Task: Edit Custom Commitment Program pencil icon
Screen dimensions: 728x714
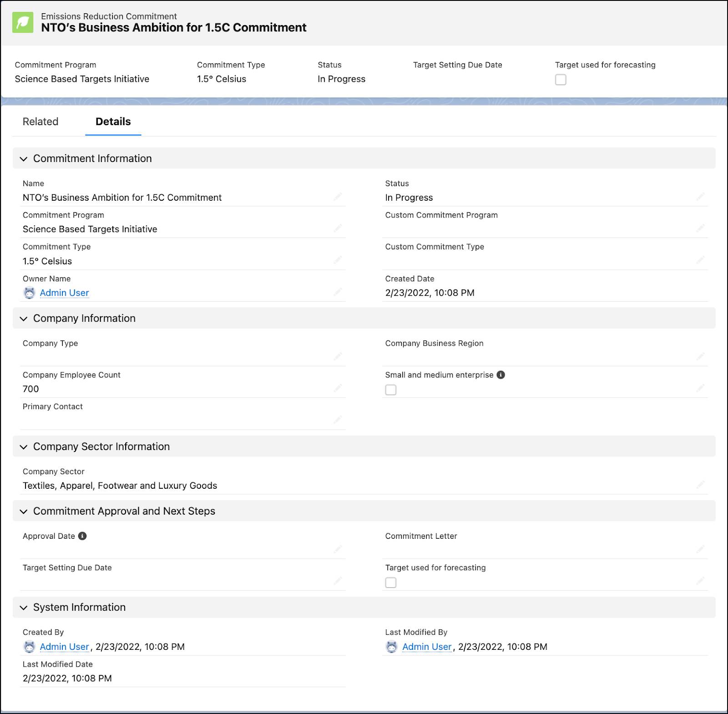Action: click(x=700, y=228)
